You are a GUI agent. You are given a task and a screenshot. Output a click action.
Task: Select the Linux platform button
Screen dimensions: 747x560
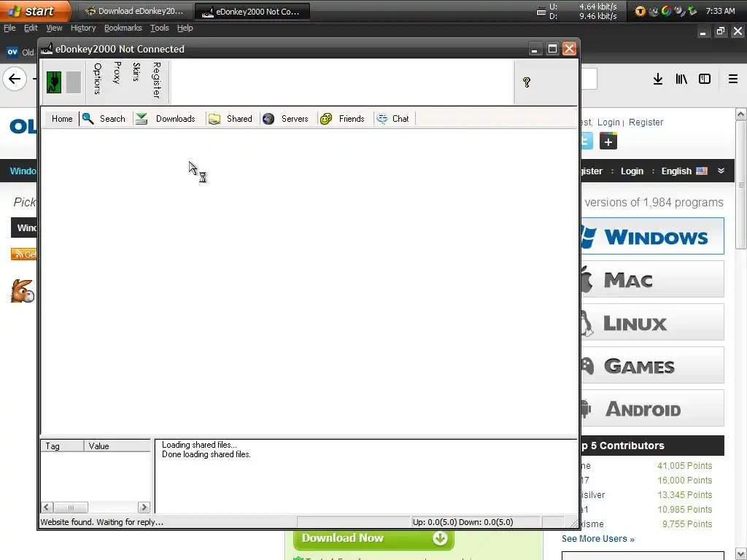653,322
